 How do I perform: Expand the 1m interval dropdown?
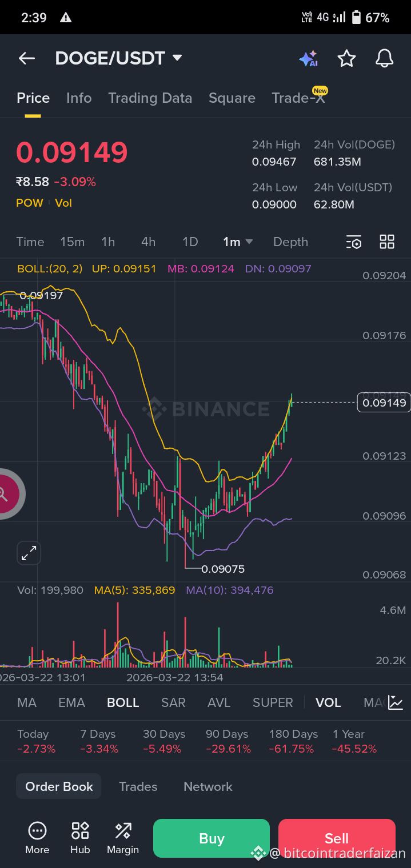[x=238, y=242]
